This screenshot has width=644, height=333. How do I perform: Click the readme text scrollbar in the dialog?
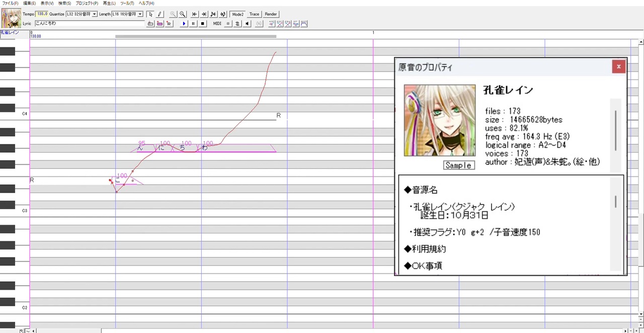pyautogui.click(x=615, y=202)
